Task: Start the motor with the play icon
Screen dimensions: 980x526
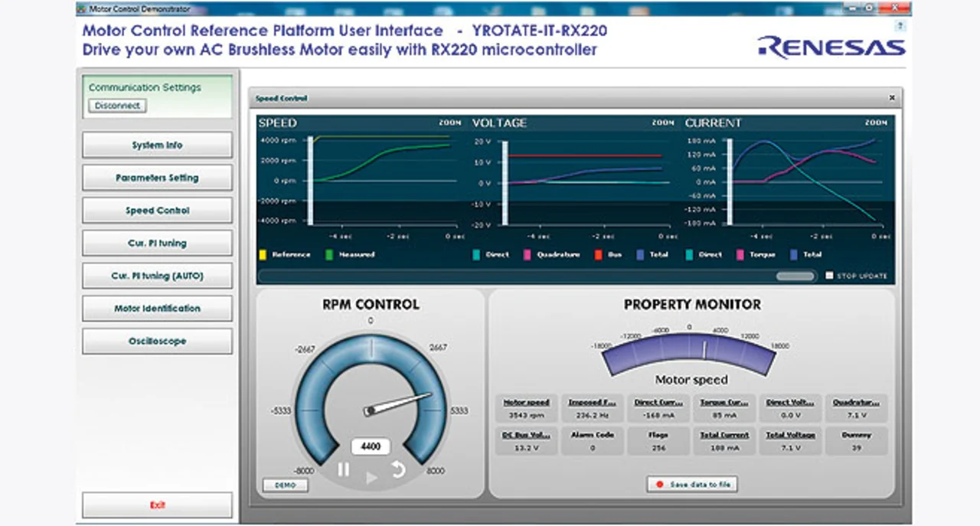Action: pos(372,478)
